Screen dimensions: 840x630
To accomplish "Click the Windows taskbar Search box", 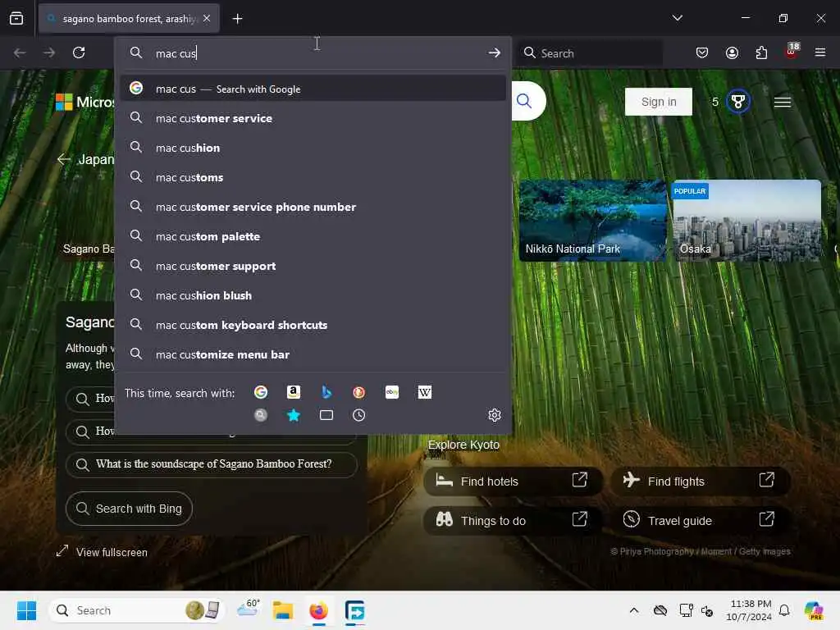I will pyautogui.click(x=136, y=610).
